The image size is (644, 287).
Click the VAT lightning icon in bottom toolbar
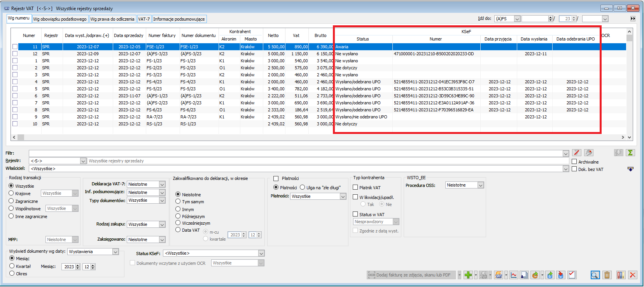[499, 275]
